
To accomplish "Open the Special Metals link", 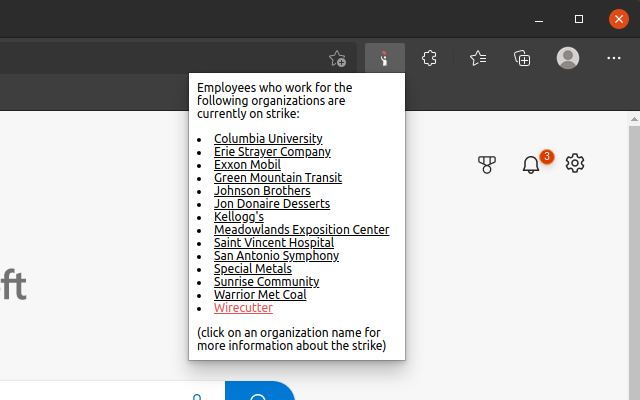I will coord(253,269).
